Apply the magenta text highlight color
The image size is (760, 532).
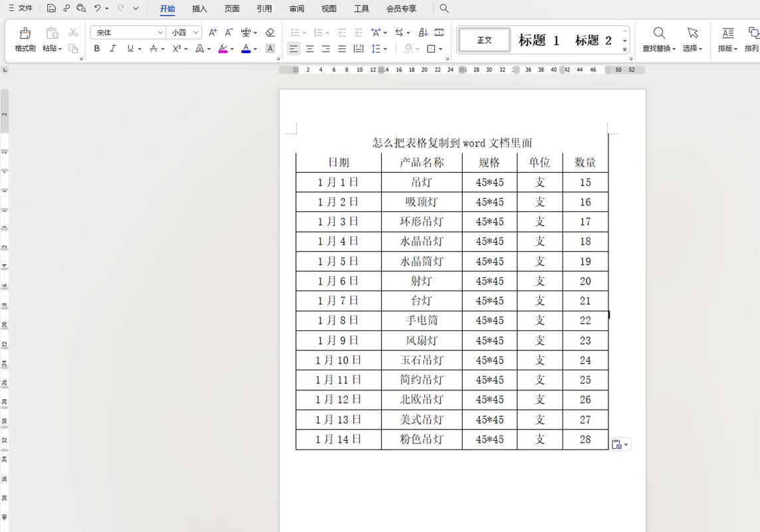[223, 49]
